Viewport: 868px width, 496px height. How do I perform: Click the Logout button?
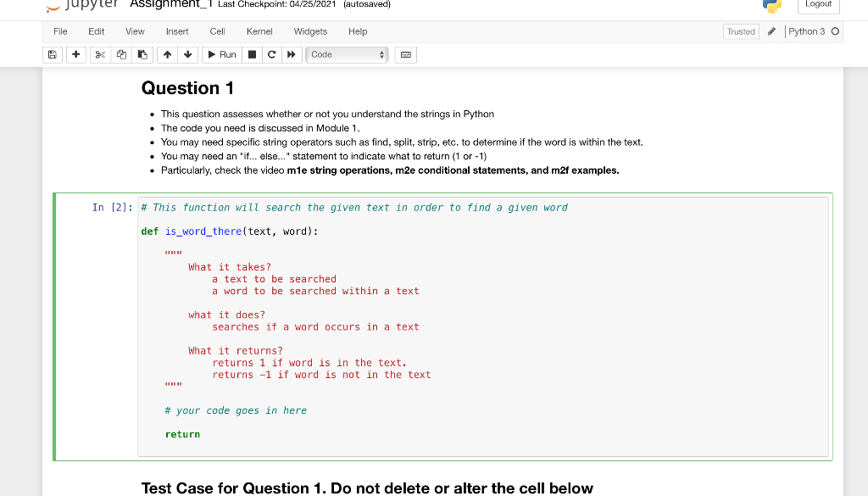(818, 4)
